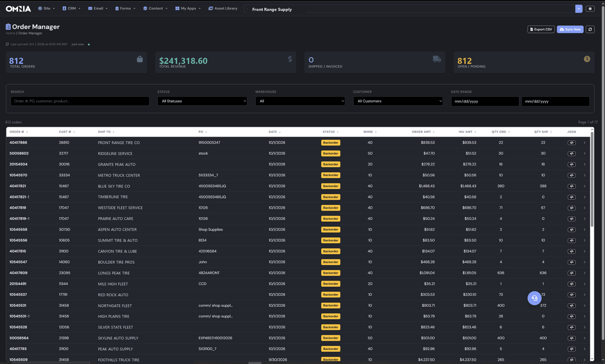Open the Site menu

pyautogui.click(x=47, y=8)
